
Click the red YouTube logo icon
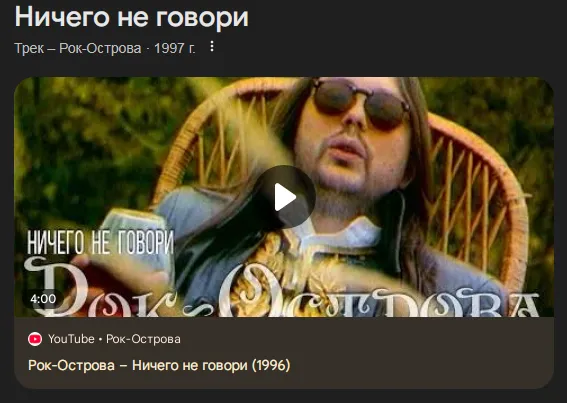(35, 339)
